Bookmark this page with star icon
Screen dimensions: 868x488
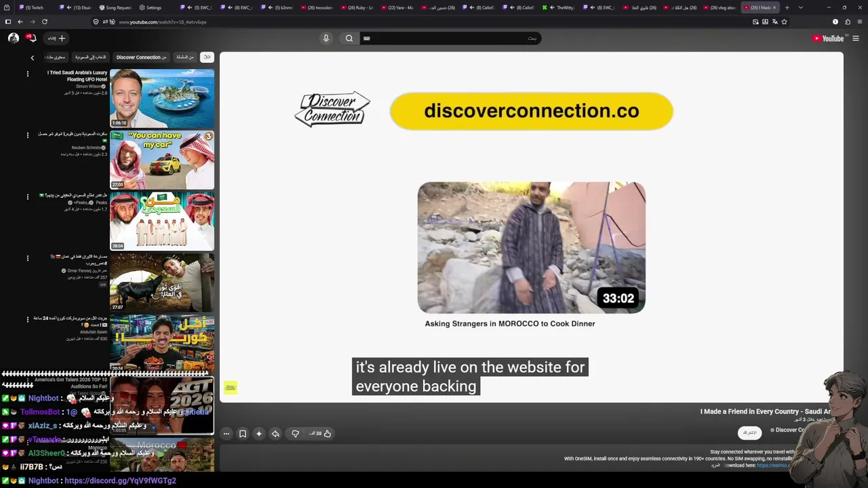(x=785, y=22)
